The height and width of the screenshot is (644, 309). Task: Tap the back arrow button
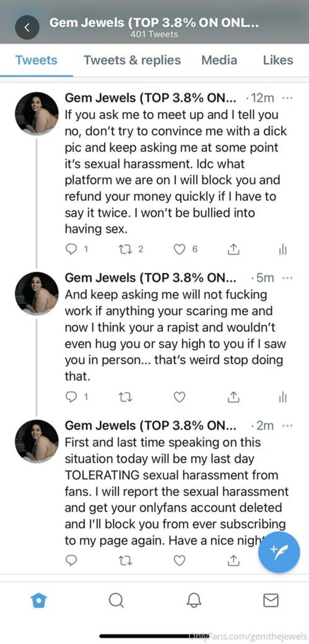point(27,27)
